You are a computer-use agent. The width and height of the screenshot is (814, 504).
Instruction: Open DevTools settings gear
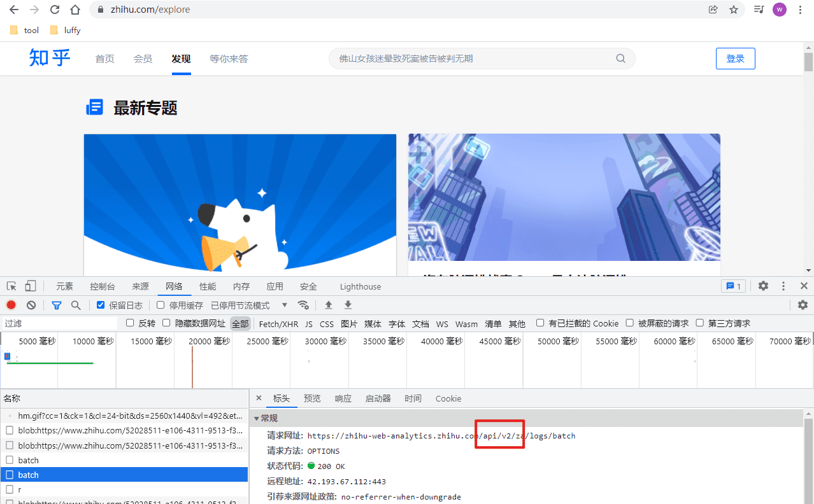point(763,286)
